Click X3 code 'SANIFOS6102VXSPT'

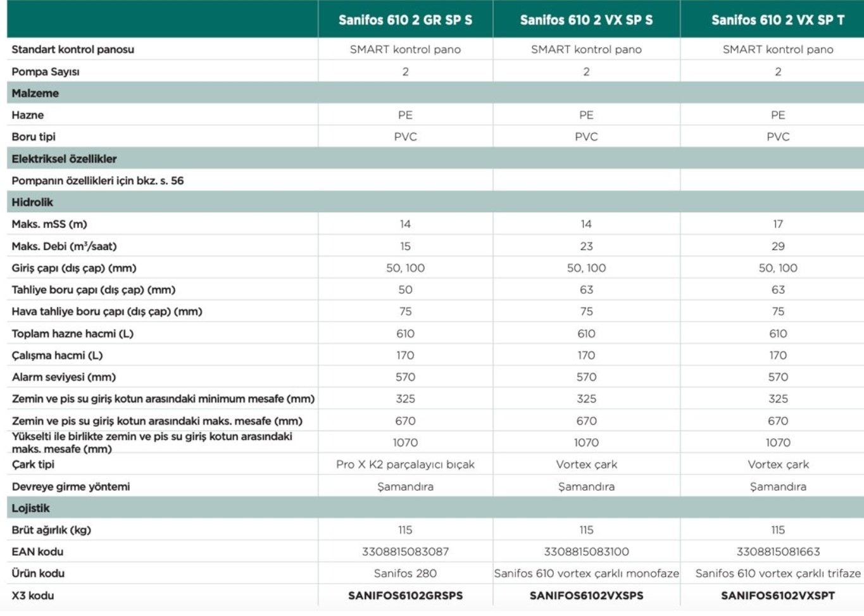click(778, 596)
